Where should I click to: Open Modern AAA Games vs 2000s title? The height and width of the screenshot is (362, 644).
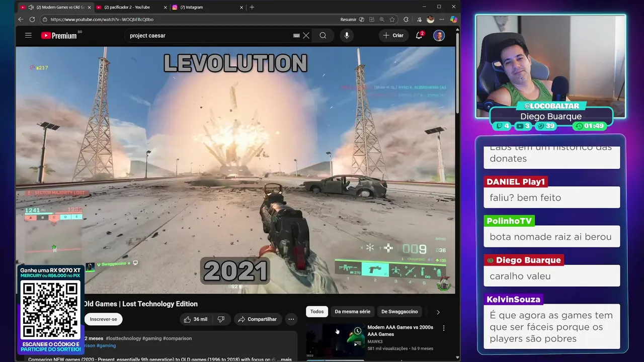pos(400,331)
